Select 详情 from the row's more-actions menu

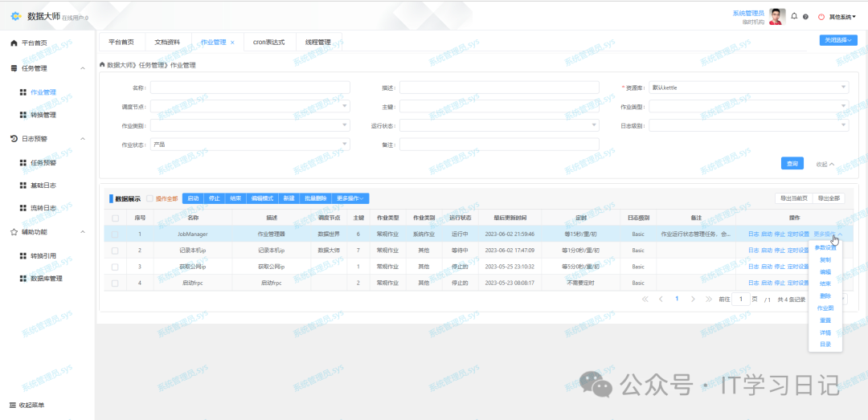825,332
